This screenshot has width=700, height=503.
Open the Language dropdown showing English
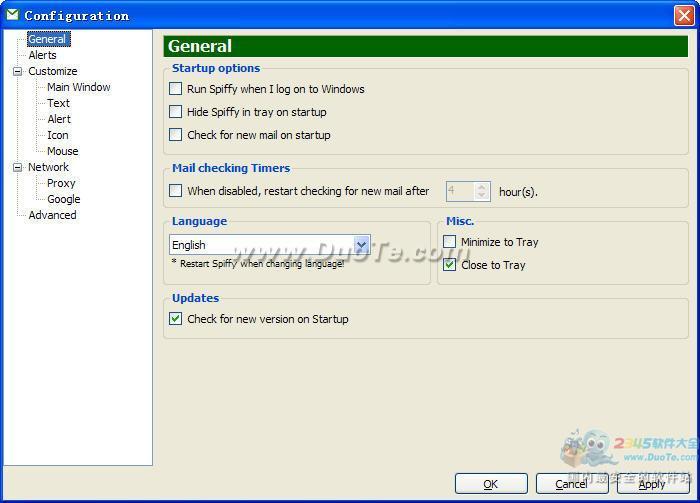tap(270, 245)
